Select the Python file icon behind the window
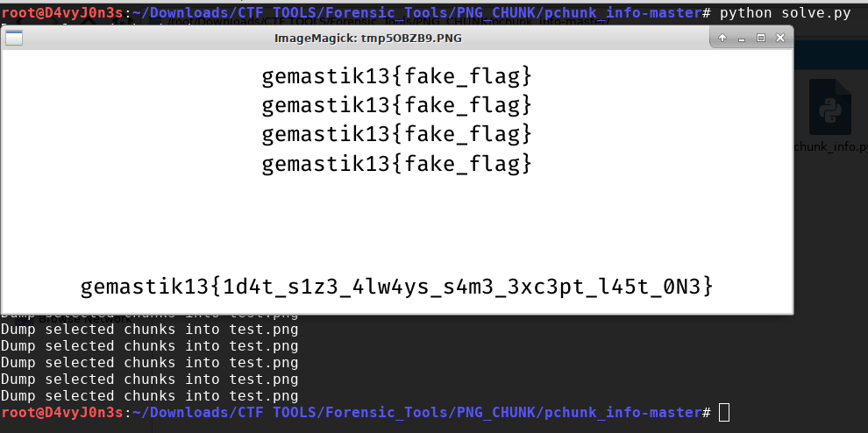 tap(829, 108)
